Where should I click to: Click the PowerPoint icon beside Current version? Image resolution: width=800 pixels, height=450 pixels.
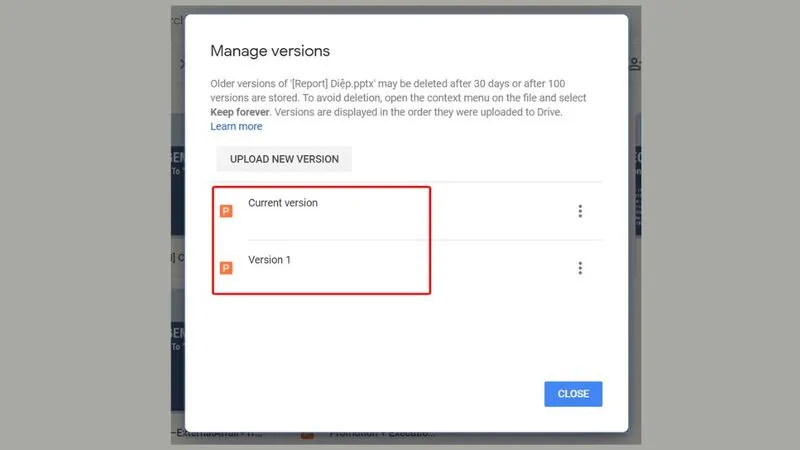(226, 211)
